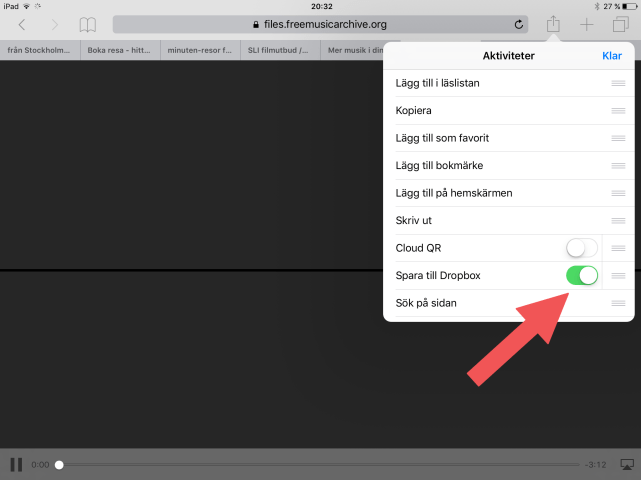Open the bookmarks book icon
641x480 pixels.
click(88, 24)
